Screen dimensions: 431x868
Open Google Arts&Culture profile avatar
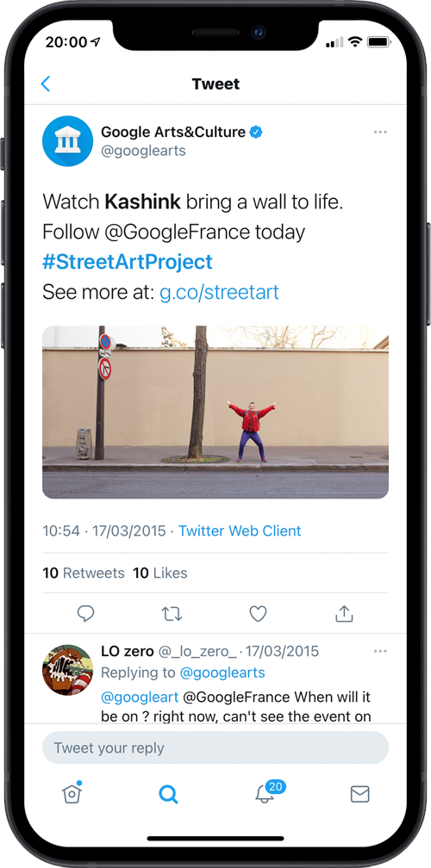click(67, 140)
